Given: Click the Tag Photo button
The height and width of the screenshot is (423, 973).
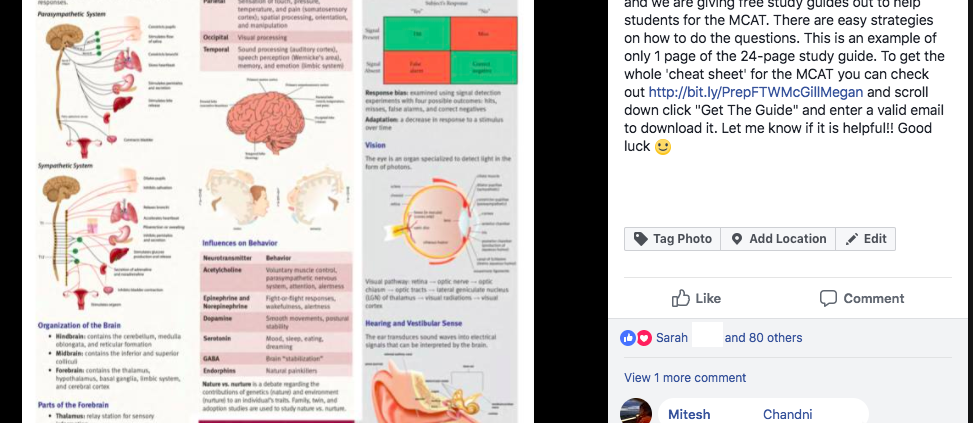Looking at the screenshot, I should [672, 239].
